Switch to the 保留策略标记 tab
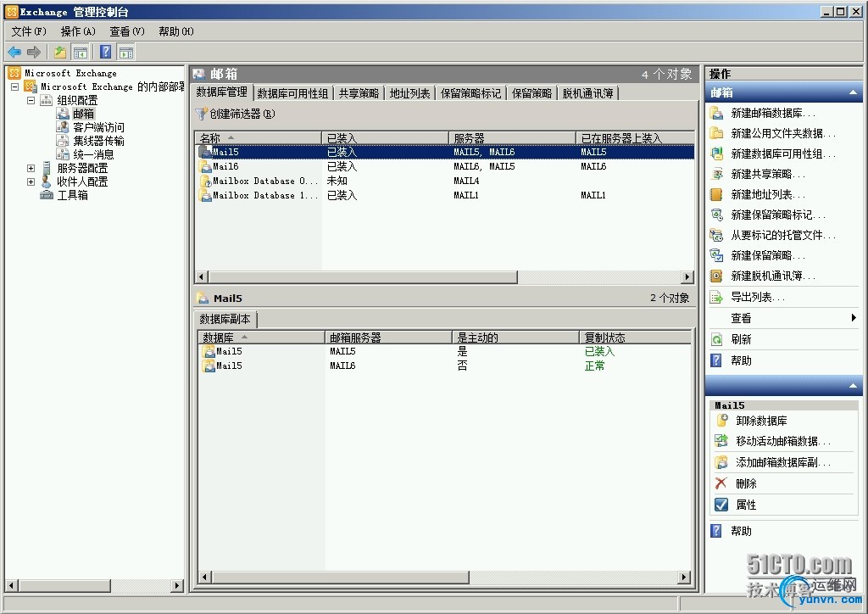The height and width of the screenshot is (614, 868). coord(470,93)
